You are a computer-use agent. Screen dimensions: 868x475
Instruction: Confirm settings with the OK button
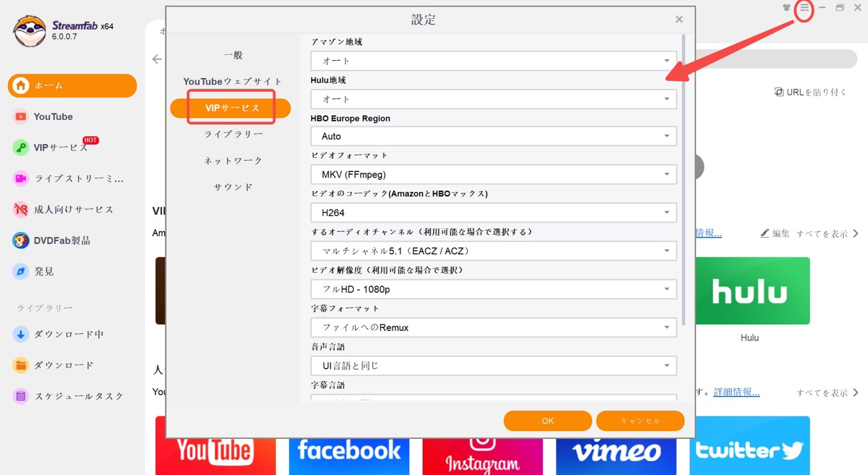548,421
